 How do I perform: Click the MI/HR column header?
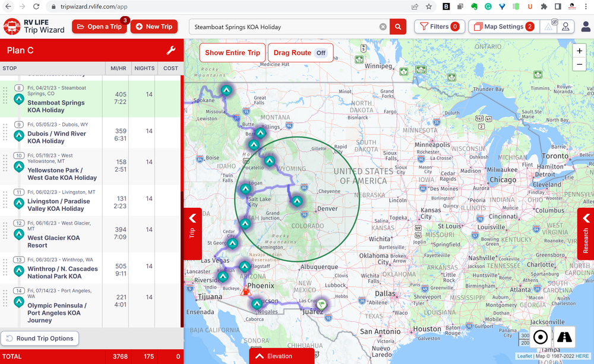[x=118, y=68]
